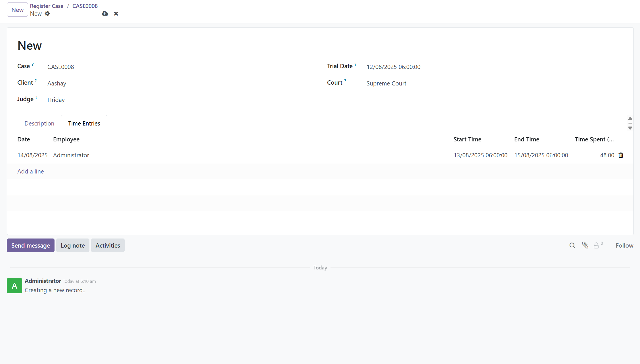The width and height of the screenshot is (640, 364).
Task: Search messages with the magnifier icon
Action: click(572, 245)
